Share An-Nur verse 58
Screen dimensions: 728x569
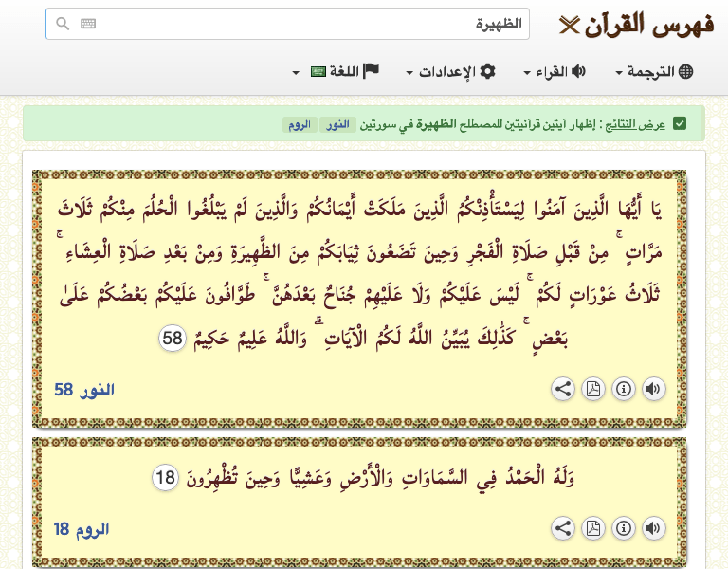click(x=562, y=389)
